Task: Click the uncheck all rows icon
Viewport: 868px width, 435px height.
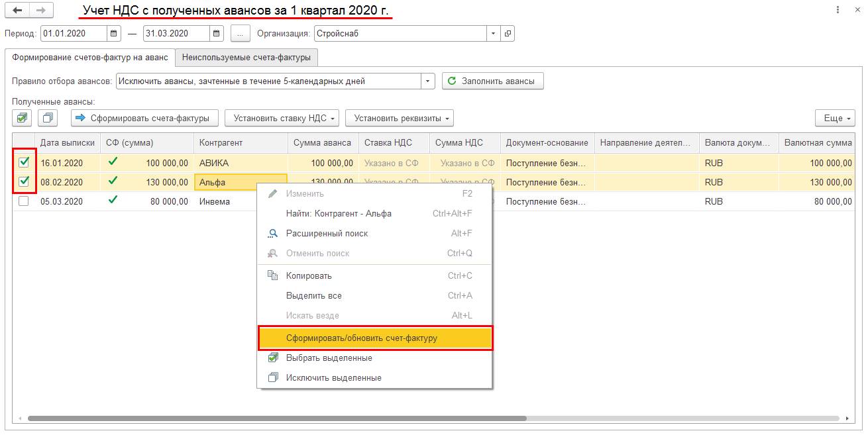Action: (48, 118)
